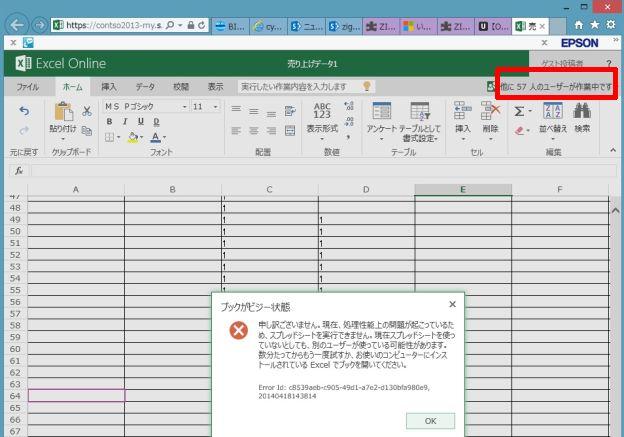The image size is (624, 437).
Task: Open Format as Table options
Action: coord(420,121)
